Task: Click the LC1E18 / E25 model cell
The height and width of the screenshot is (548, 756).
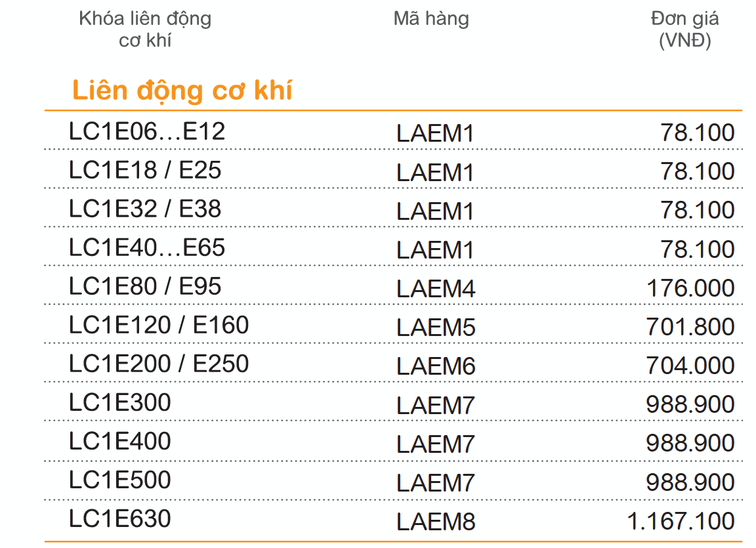Action: [x=145, y=170]
